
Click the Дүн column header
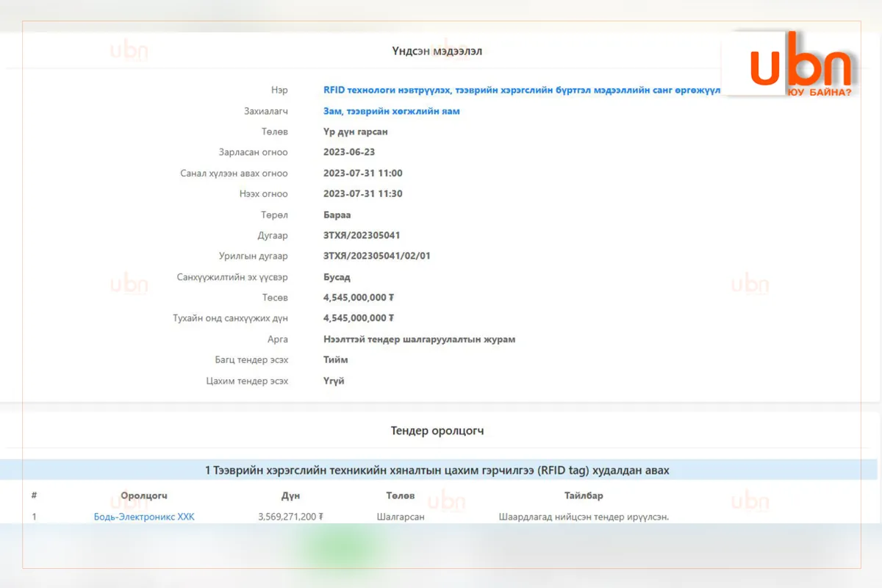[x=290, y=496]
